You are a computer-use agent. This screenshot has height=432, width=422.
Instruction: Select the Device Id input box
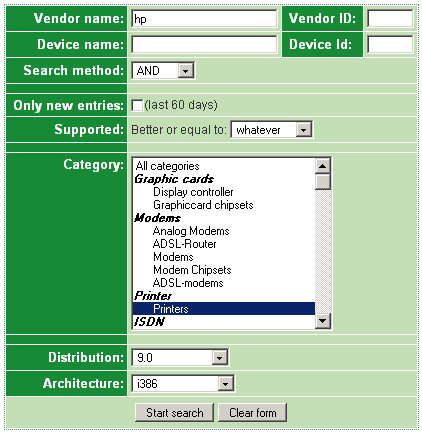pyautogui.click(x=390, y=44)
